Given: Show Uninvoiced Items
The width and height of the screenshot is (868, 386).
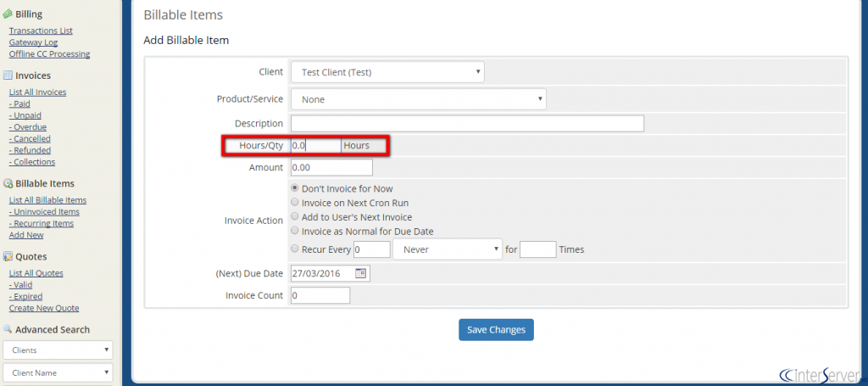Looking at the screenshot, I should point(44,211).
